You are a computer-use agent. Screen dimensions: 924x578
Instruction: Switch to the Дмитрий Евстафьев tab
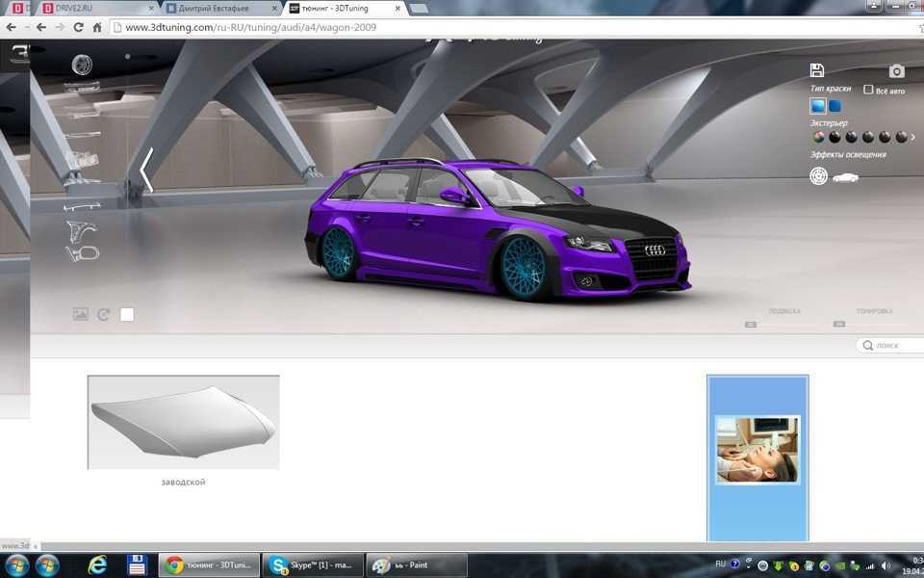point(221,9)
